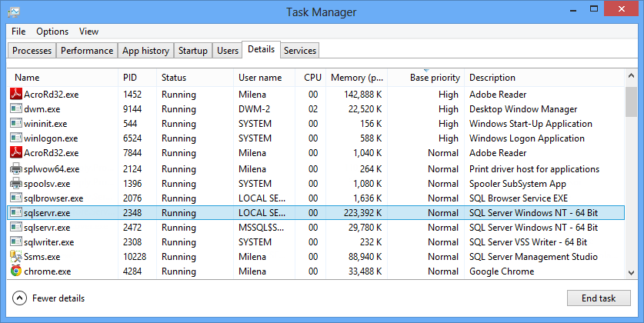Switch to the Performance tab

[x=87, y=51]
